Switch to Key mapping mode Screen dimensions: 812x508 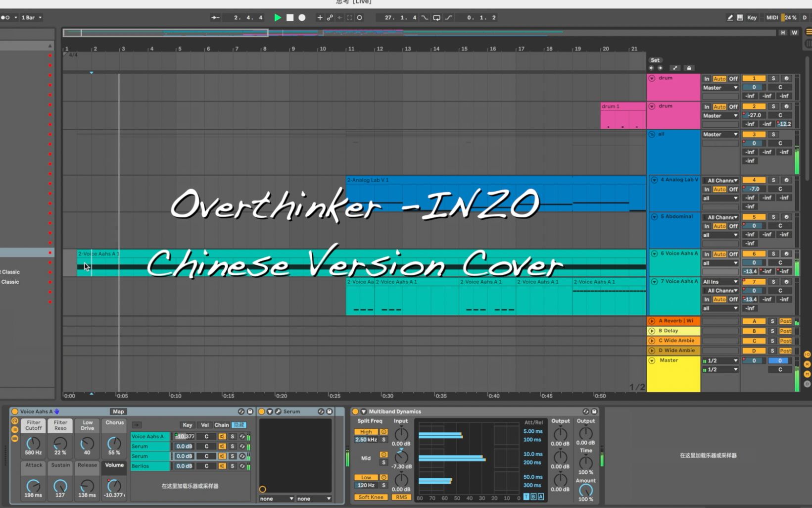click(x=752, y=17)
